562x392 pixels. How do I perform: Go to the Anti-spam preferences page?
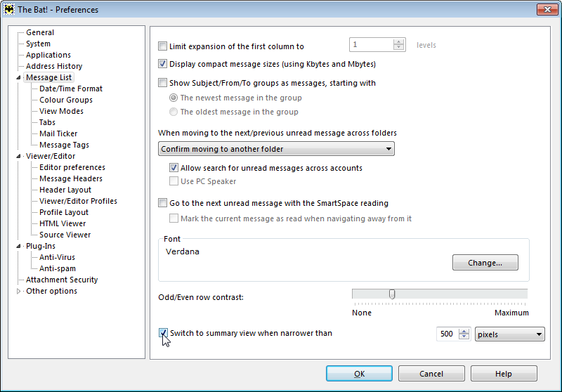58,268
